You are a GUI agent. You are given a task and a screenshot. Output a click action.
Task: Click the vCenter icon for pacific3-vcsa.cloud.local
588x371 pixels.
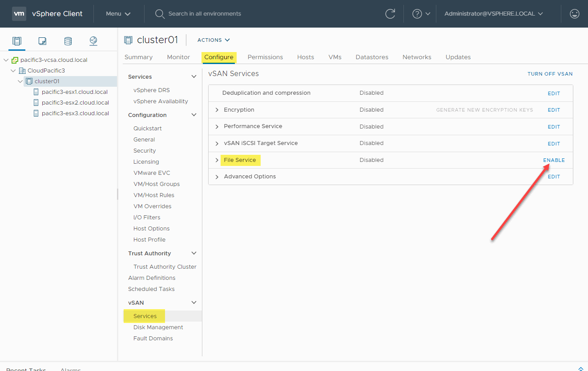(x=15, y=60)
